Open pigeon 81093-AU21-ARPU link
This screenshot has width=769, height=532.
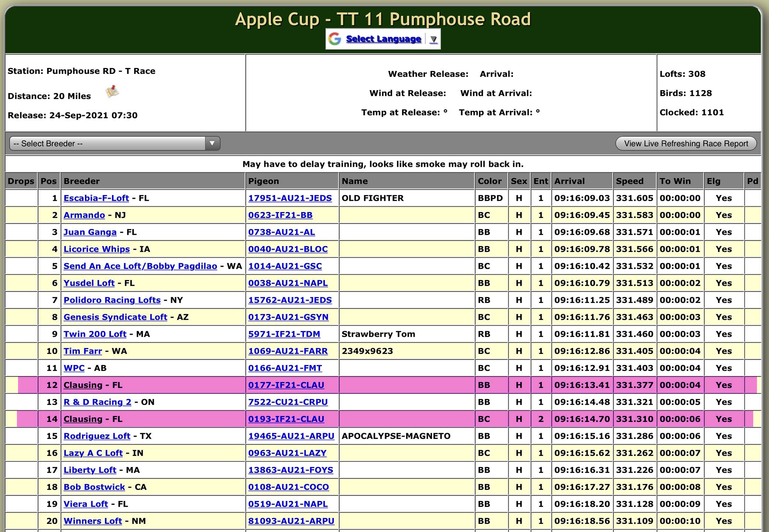[291, 521]
